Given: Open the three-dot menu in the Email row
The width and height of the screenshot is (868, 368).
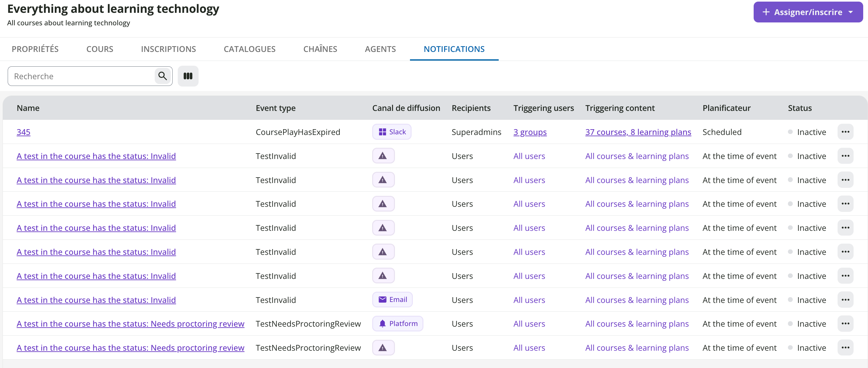Looking at the screenshot, I should coord(845,299).
